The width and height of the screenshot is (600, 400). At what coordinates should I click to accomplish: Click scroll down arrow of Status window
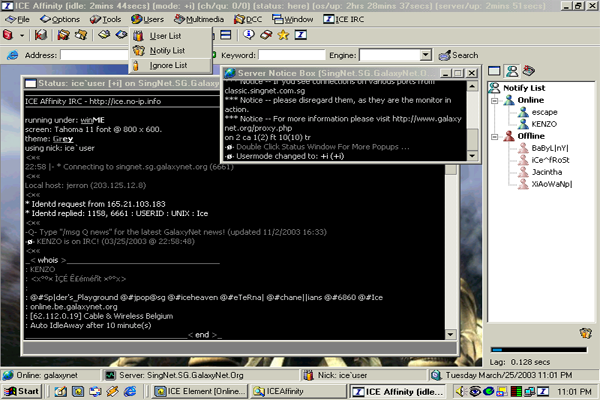coord(450,335)
